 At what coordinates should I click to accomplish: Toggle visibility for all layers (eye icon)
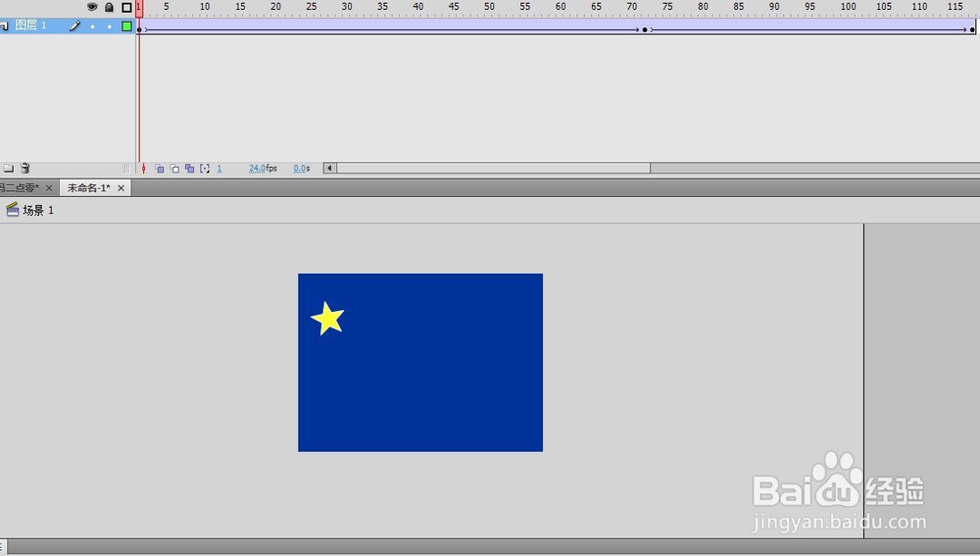point(92,7)
